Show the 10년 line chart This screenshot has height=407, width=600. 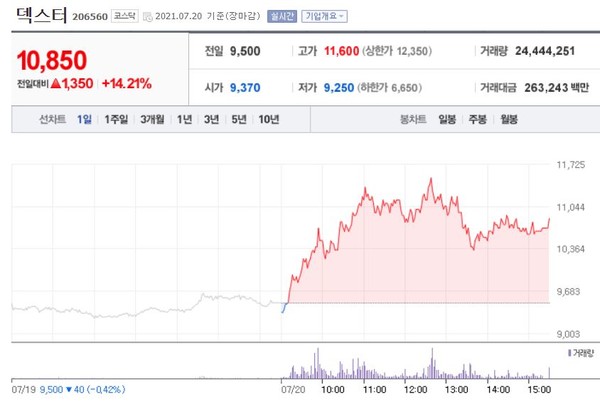(268, 120)
